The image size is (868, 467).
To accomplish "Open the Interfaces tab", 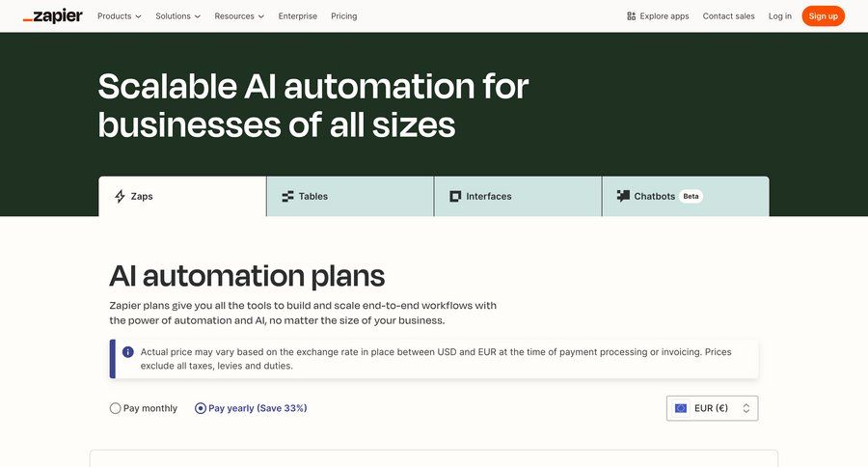I will pyautogui.click(x=518, y=196).
